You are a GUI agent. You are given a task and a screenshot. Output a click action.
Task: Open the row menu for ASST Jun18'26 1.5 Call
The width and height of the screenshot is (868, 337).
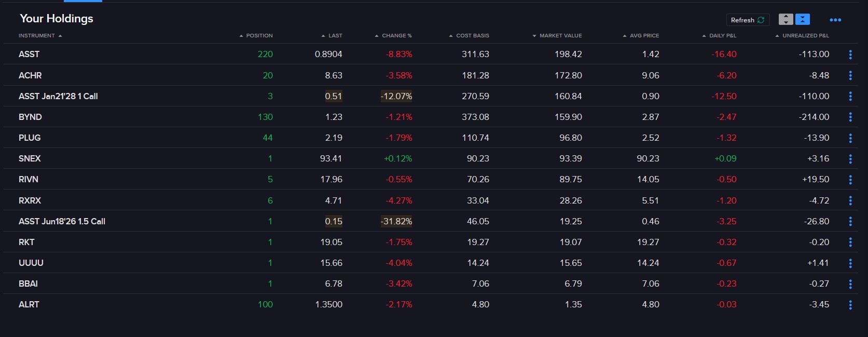click(x=850, y=221)
